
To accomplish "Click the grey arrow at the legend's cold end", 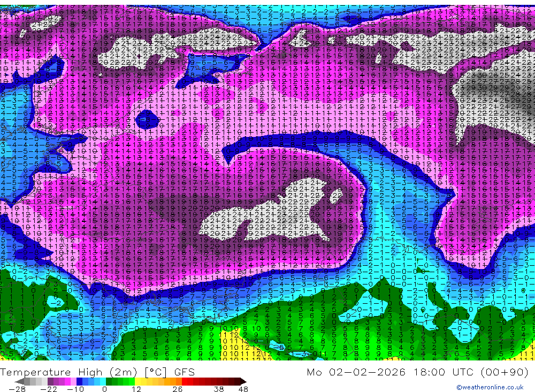I will click(x=19, y=381).
